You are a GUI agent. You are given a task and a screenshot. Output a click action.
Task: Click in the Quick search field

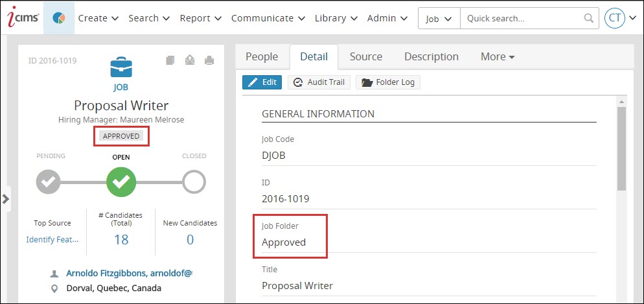[522, 19]
